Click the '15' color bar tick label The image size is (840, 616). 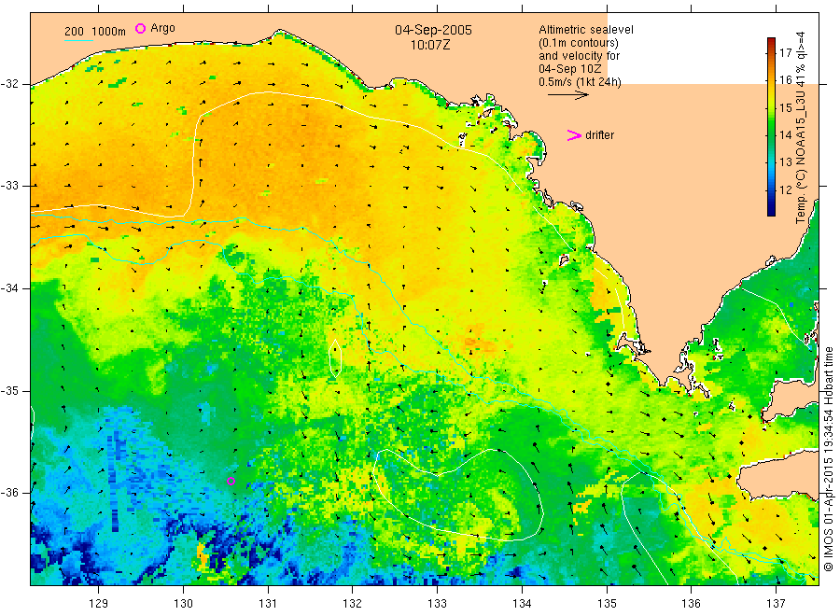[x=785, y=107]
